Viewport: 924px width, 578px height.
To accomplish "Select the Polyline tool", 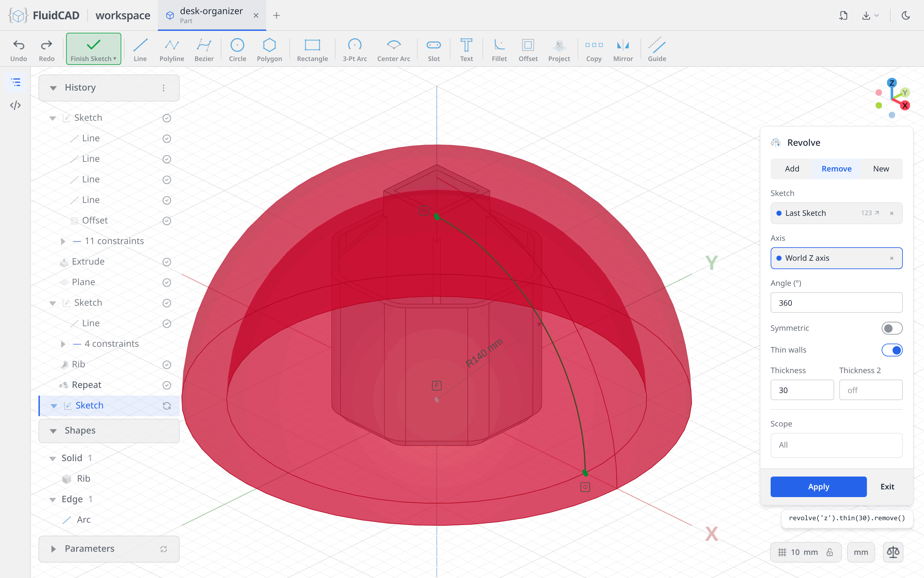I will pyautogui.click(x=172, y=50).
